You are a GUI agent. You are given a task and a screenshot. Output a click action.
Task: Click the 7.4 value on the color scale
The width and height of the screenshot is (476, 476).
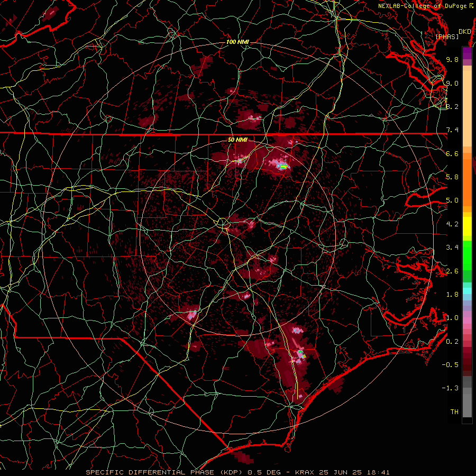click(452, 130)
